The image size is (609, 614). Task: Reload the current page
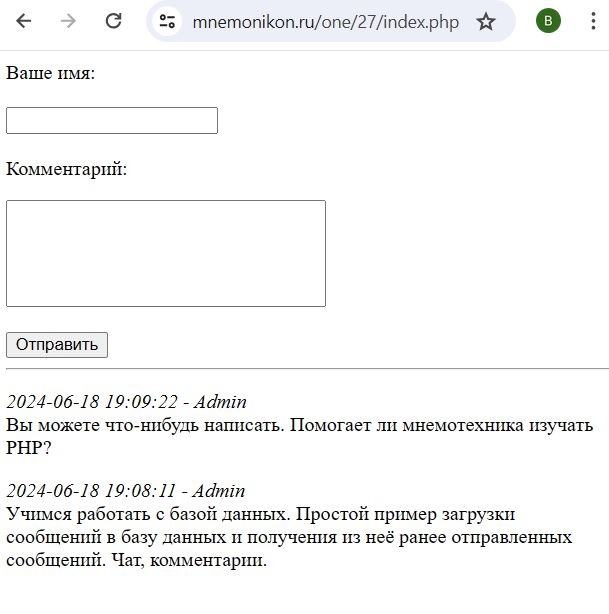[x=114, y=21]
